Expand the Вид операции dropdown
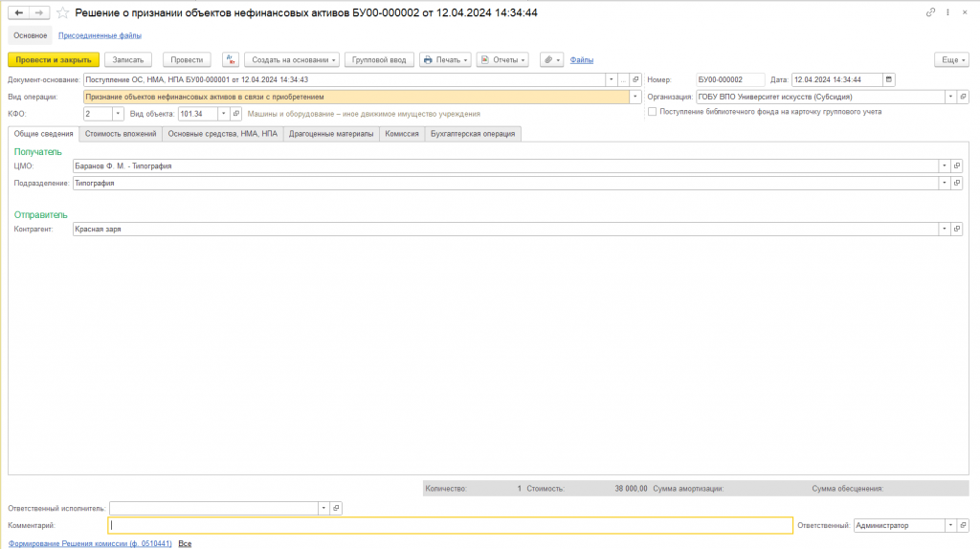Viewport: 980px width, 549px height. click(x=635, y=97)
